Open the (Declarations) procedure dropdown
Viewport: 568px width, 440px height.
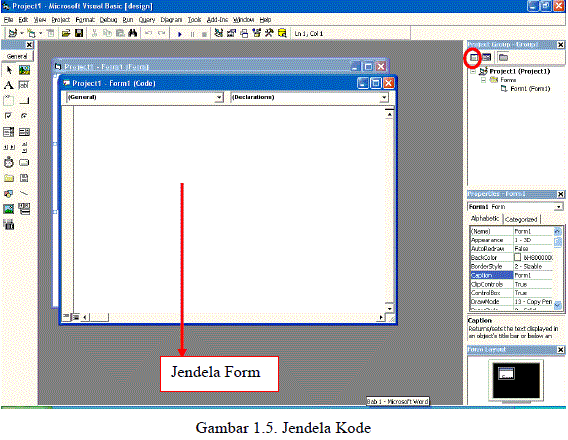(384, 97)
